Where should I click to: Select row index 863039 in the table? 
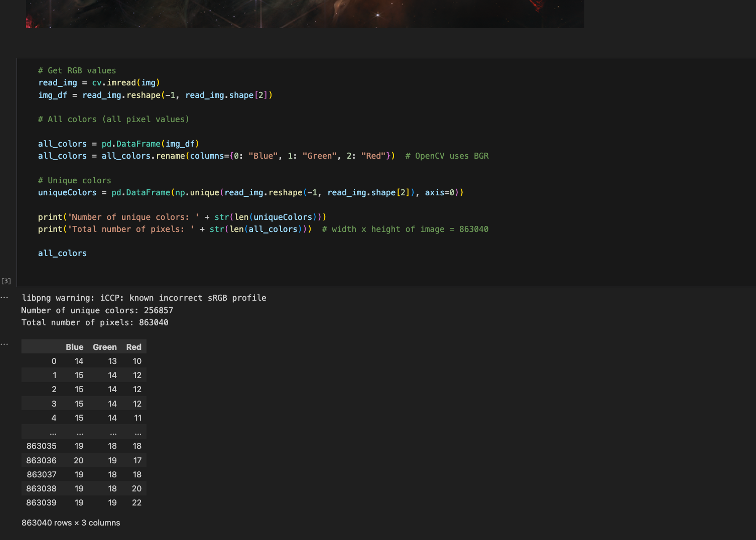(x=41, y=502)
